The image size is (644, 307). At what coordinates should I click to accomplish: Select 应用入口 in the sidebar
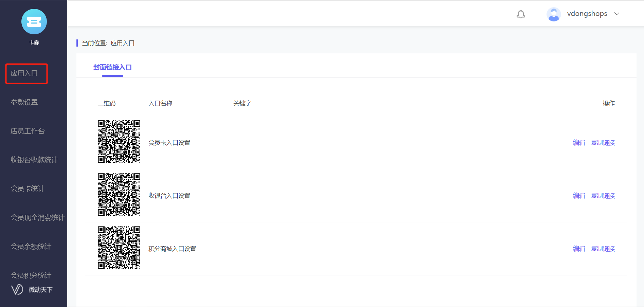[24, 73]
